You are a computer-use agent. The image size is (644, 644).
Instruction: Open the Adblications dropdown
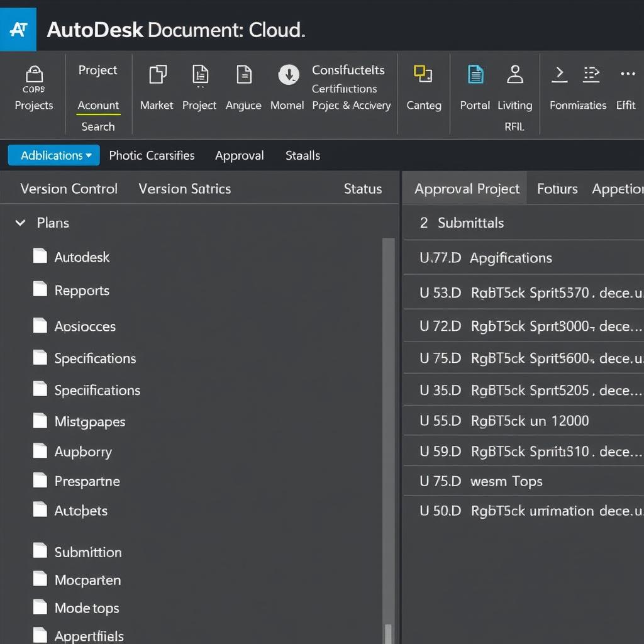tap(54, 155)
